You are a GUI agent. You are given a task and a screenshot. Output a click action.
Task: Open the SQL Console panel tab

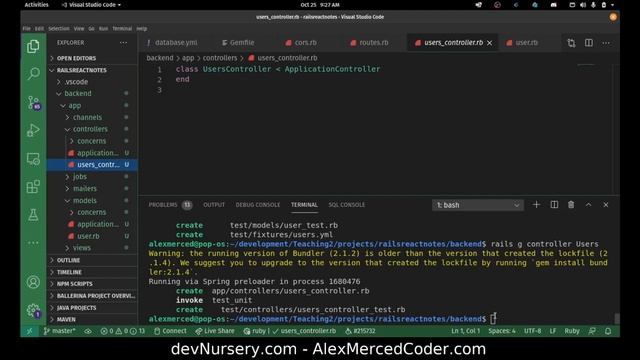point(347,205)
